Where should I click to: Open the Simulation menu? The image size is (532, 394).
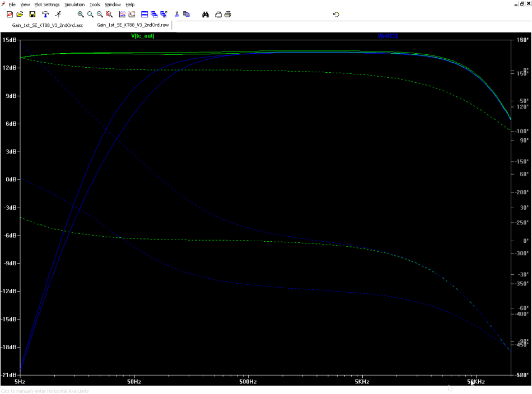(74, 4)
